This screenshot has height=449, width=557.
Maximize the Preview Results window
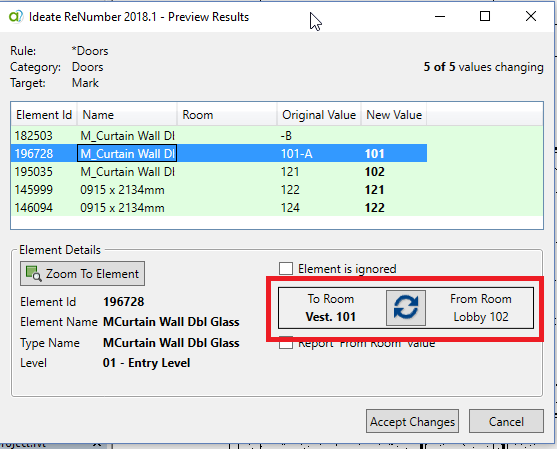coord(485,16)
